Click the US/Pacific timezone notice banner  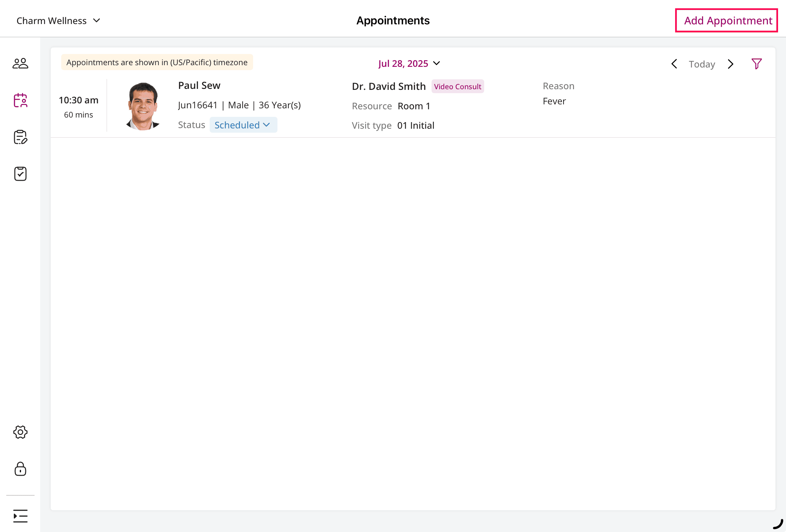pyautogui.click(x=157, y=62)
